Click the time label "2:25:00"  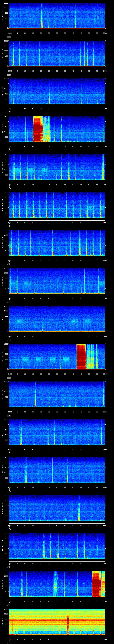(9, 147)
